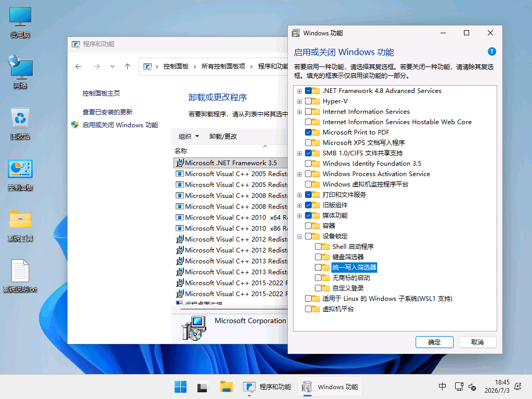Click the Hyper-V folder icon
The width and height of the screenshot is (532, 399).
coord(316,101)
